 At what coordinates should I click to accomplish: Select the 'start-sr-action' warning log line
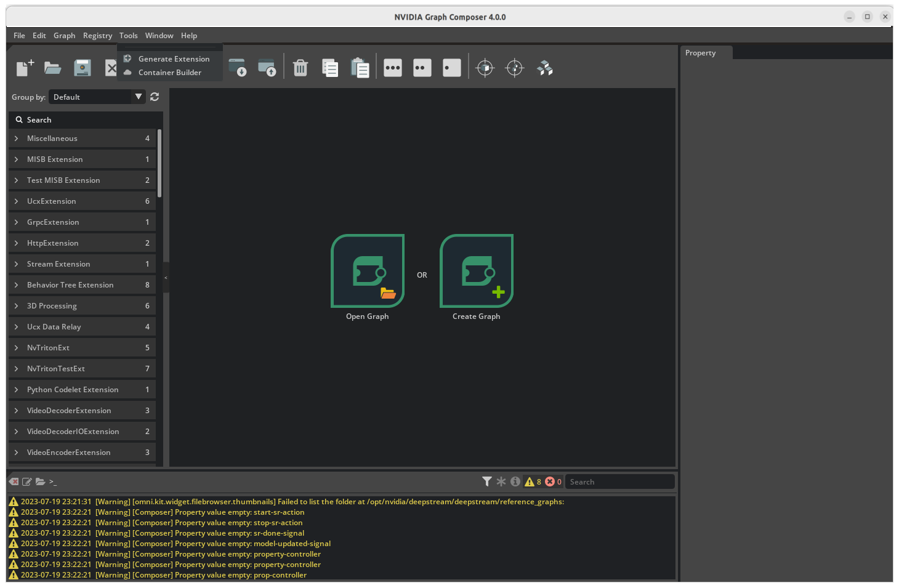pyautogui.click(x=342, y=512)
